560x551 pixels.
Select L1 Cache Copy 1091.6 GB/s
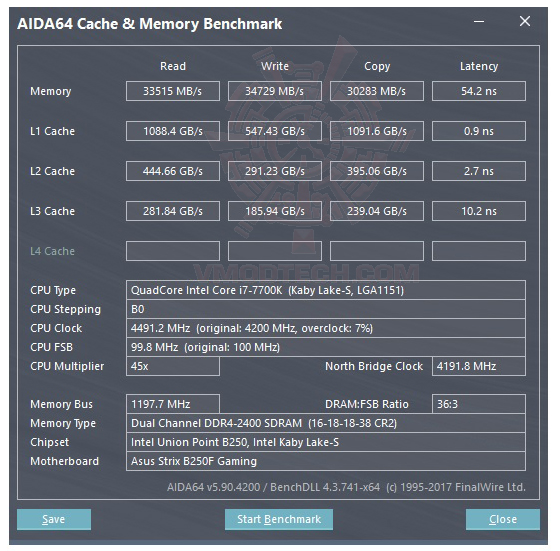pyautogui.click(x=377, y=131)
